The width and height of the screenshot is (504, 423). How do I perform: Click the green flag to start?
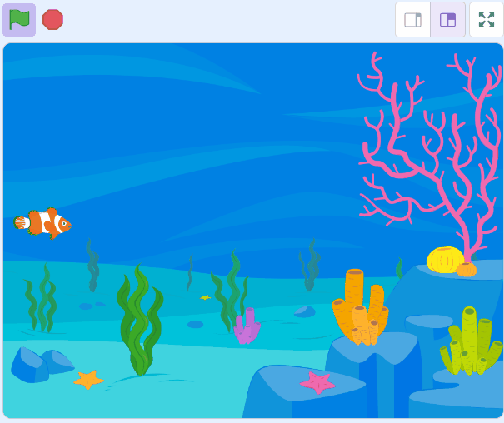click(18, 19)
